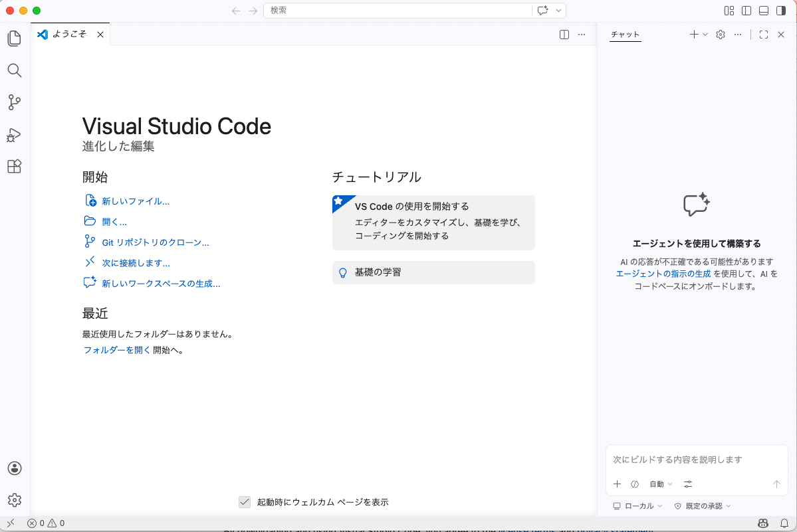The width and height of the screenshot is (797, 532).
Task: Open the 自動 model dropdown
Action: click(661, 484)
